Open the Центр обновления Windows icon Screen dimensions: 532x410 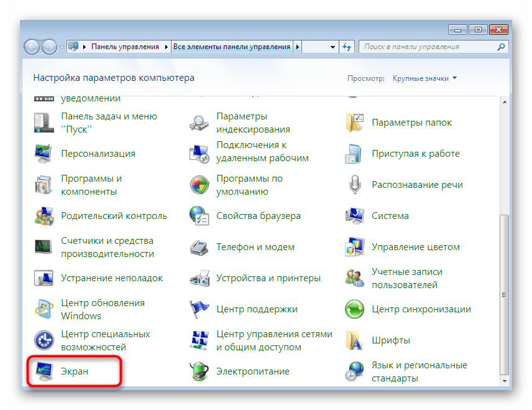[x=44, y=309]
